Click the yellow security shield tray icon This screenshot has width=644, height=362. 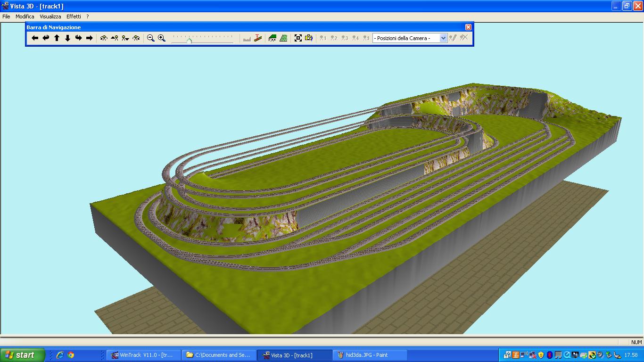pyautogui.click(x=541, y=355)
